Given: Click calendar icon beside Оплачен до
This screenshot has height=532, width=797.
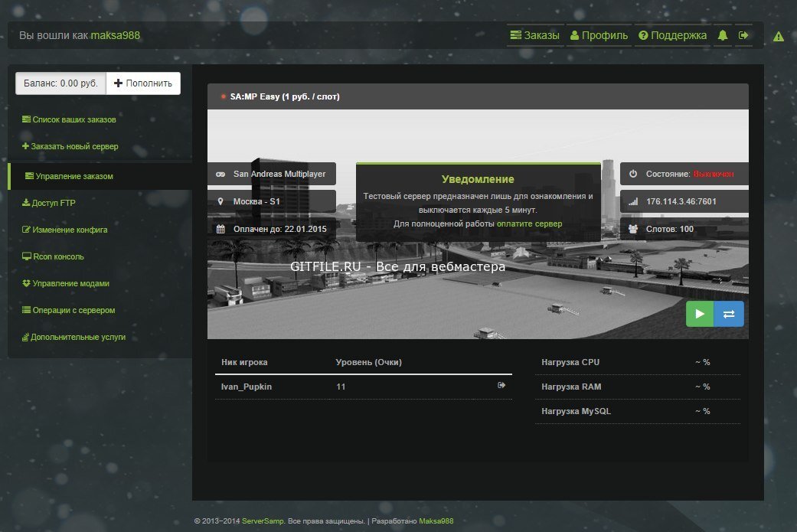Looking at the screenshot, I should pos(220,229).
